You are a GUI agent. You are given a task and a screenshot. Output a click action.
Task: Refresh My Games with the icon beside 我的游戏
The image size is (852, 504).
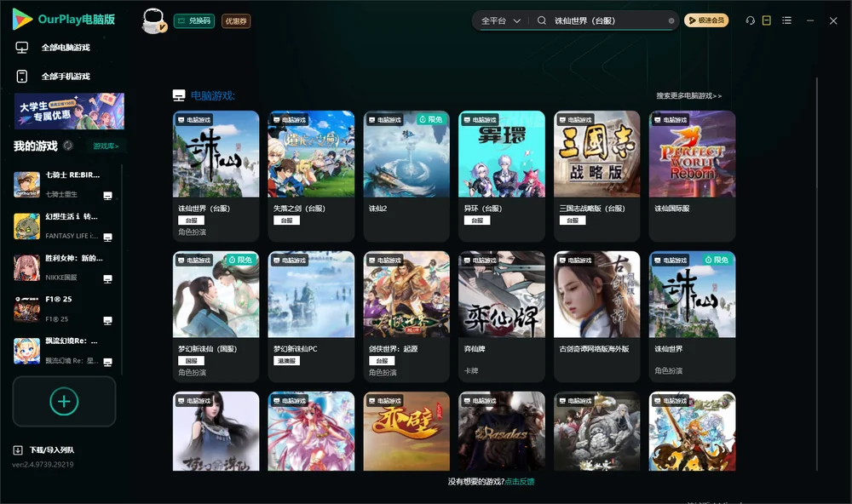tap(68, 146)
